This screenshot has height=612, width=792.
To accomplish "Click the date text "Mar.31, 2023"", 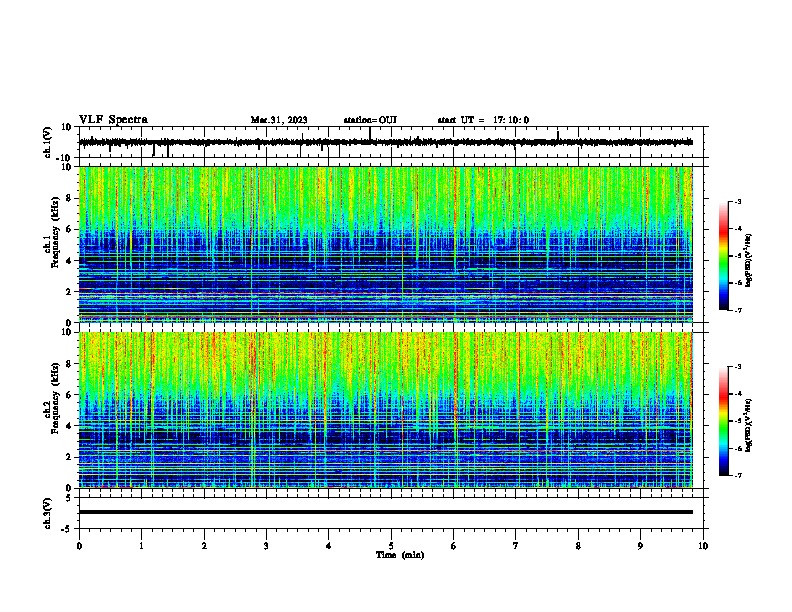I will tap(279, 120).
